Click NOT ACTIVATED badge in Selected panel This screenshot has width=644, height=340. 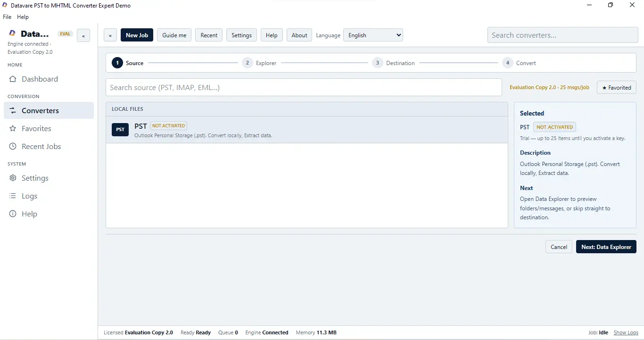554,127
